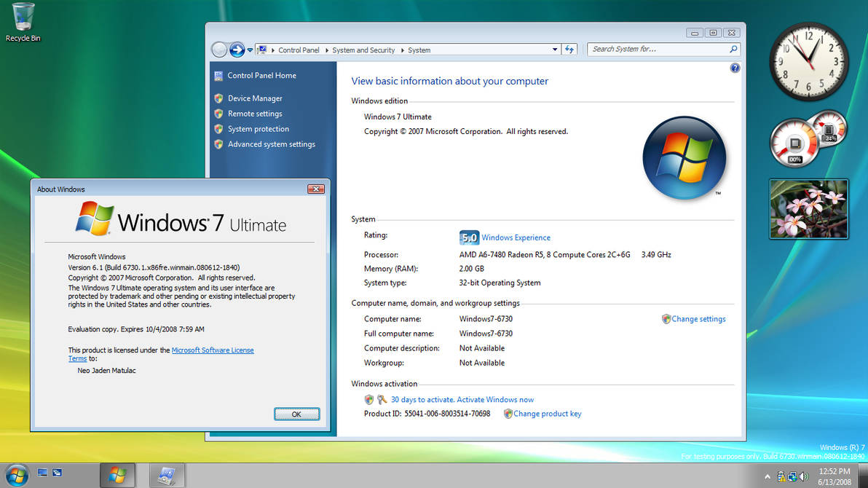Click the shield icon in Windows activation row
The image size is (868, 488).
pos(368,399)
